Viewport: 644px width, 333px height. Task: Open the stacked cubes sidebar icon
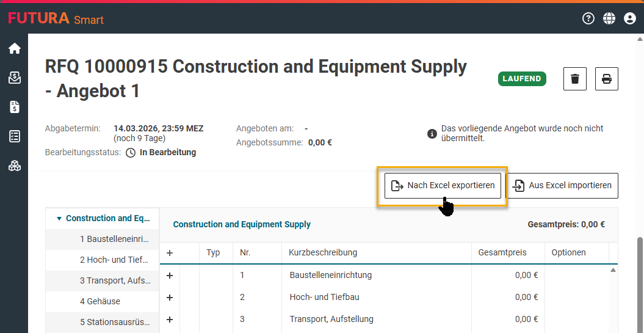point(14,166)
